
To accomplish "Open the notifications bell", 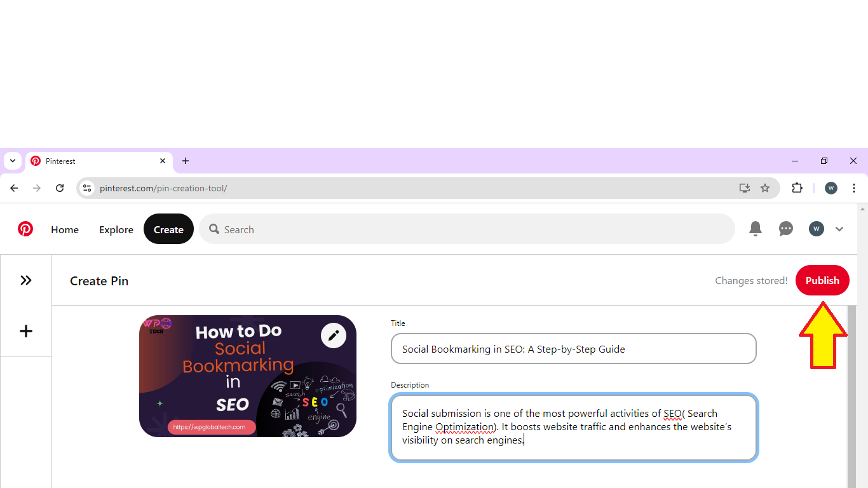I will (756, 229).
